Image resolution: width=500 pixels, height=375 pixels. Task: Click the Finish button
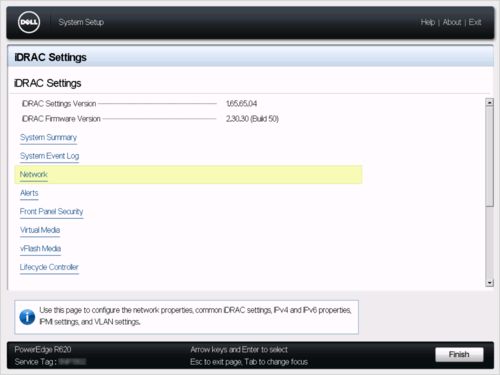459,354
